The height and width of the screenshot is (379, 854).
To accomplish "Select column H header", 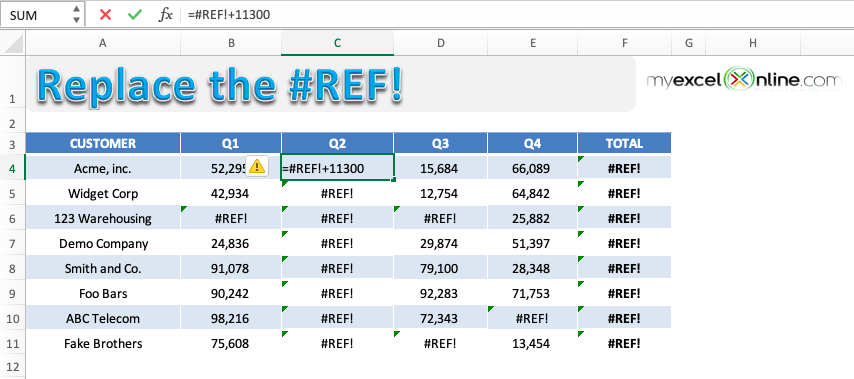I will pos(752,43).
